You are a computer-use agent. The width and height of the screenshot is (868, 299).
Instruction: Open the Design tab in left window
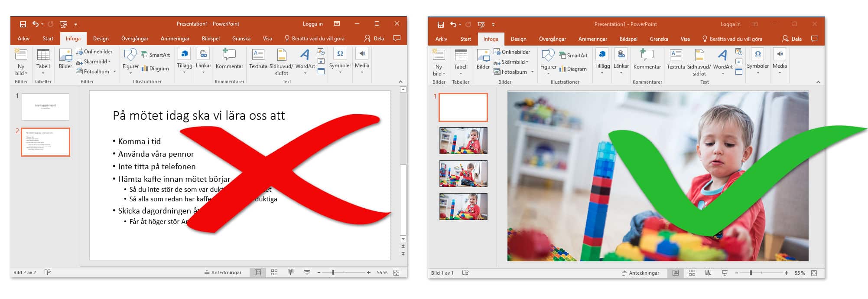click(101, 39)
